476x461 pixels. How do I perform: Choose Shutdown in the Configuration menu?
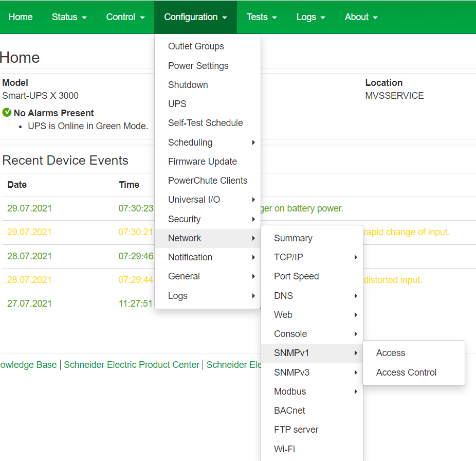click(x=208, y=85)
